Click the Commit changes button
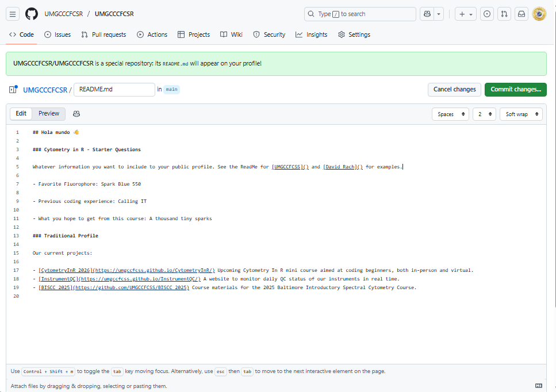The width and height of the screenshot is (556, 392). [515, 90]
